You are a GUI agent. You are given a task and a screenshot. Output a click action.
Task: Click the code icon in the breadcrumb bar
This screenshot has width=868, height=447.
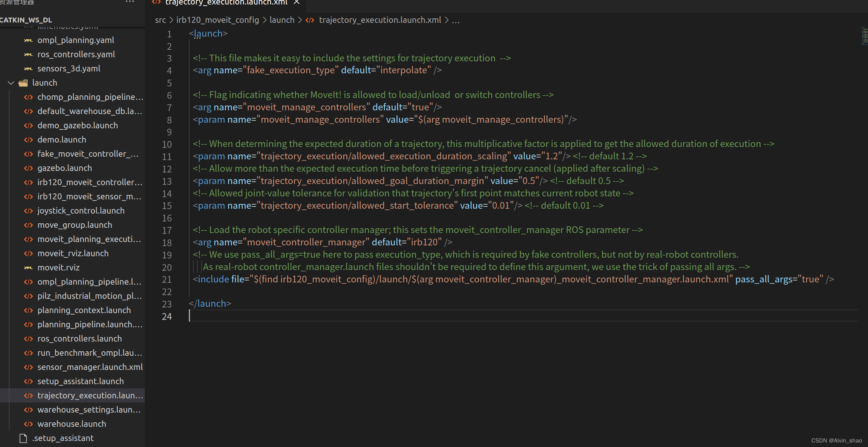(310, 20)
